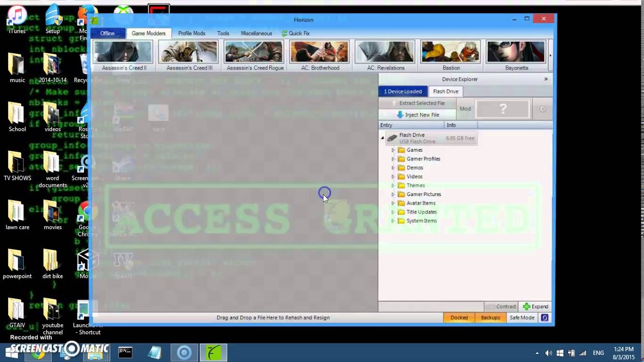Image resolution: width=644 pixels, height=362 pixels.
Task: Click the blue icon next to Safe Mode
Action: coord(545,318)
